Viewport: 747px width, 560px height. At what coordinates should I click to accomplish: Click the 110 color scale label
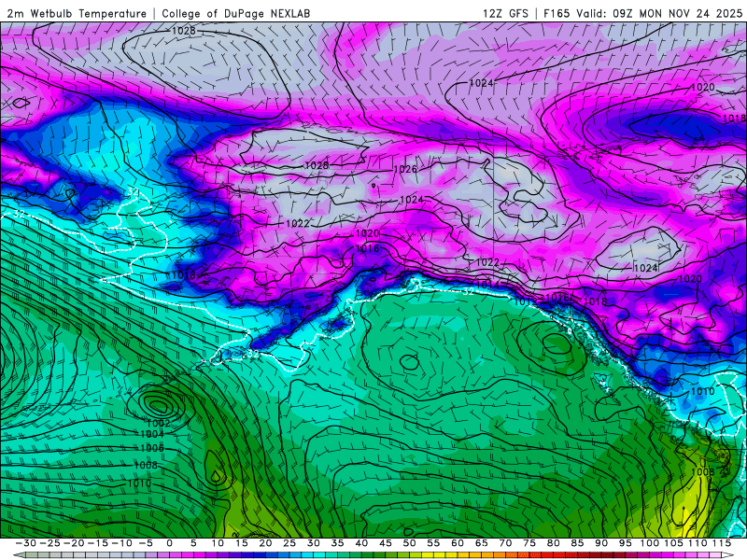click(x=698, y=543)
